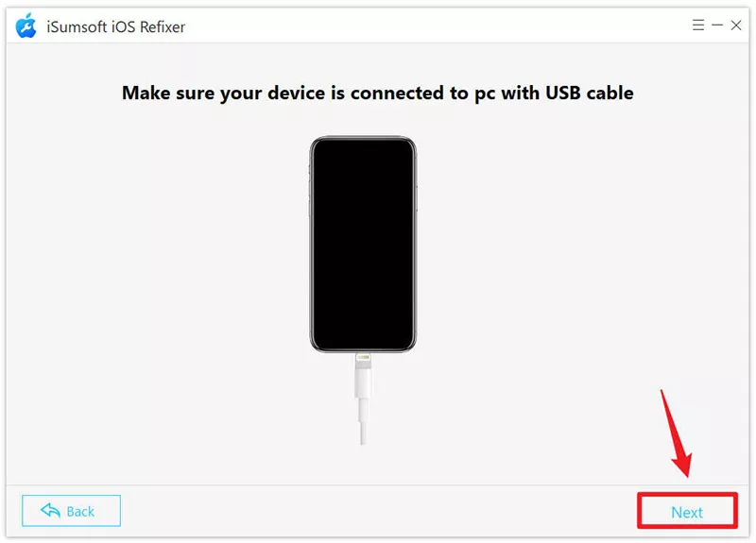Proceed with the Next button
The image size is (756, 543).
coord(687,511)
